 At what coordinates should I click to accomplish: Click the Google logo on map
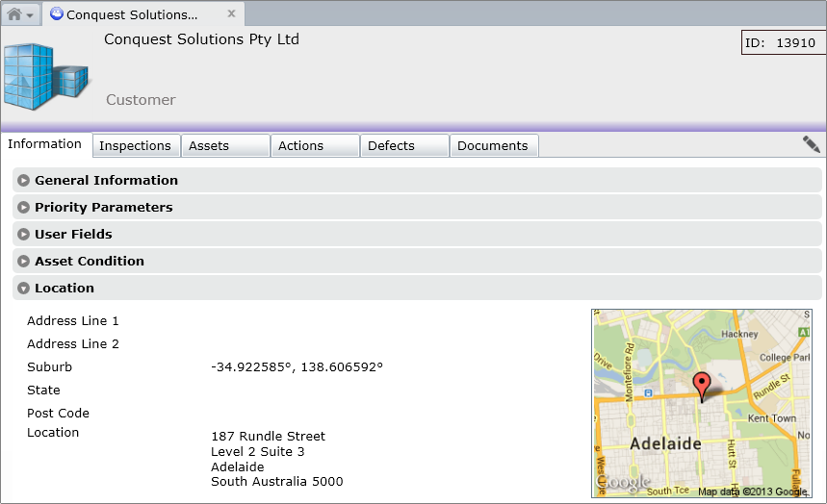click(623, 482)
